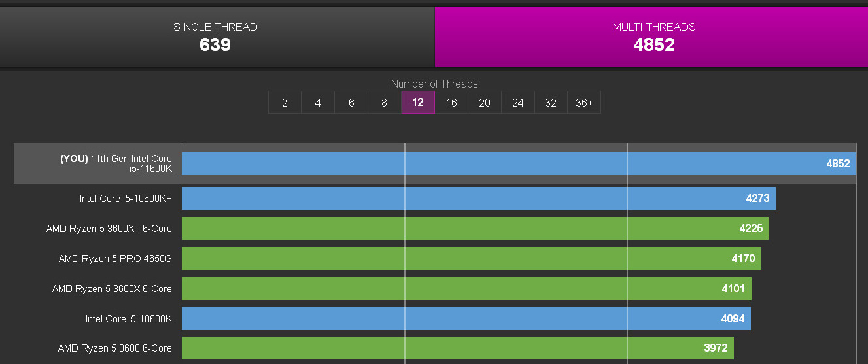The height and width of the screenshot is (364, 868).
Task: Click the 4225 score bar for Ryzen 3600XT
Action: point(475,229)
